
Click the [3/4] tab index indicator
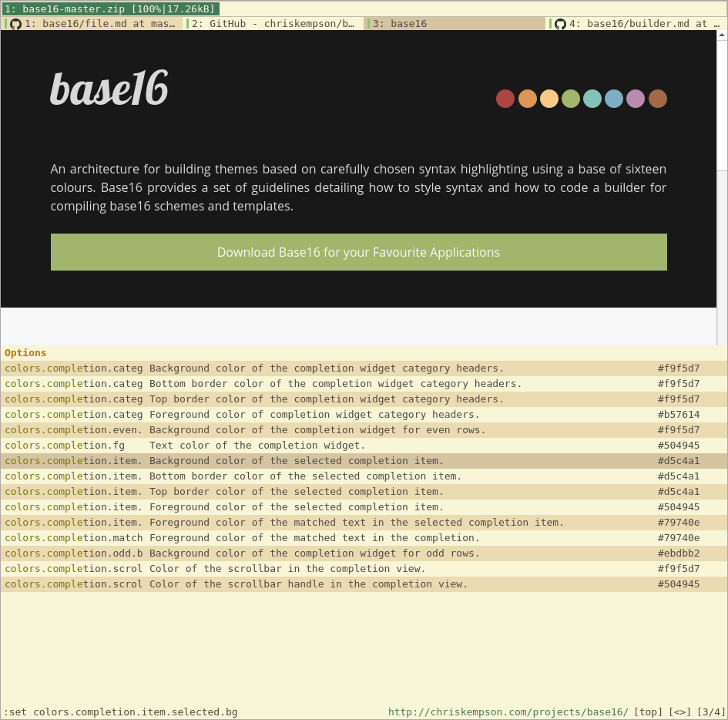[x=710, y=712]
